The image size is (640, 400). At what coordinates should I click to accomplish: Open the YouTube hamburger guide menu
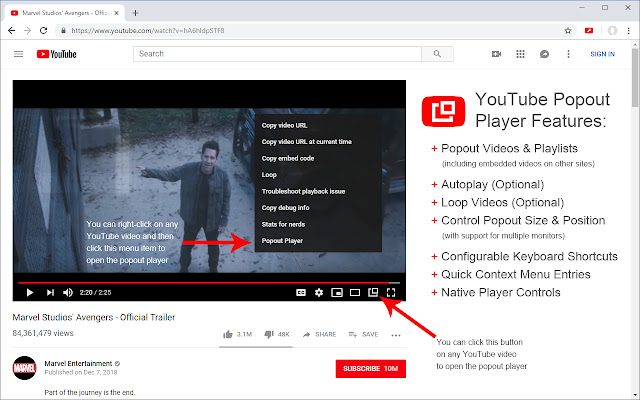click(18, 54)
